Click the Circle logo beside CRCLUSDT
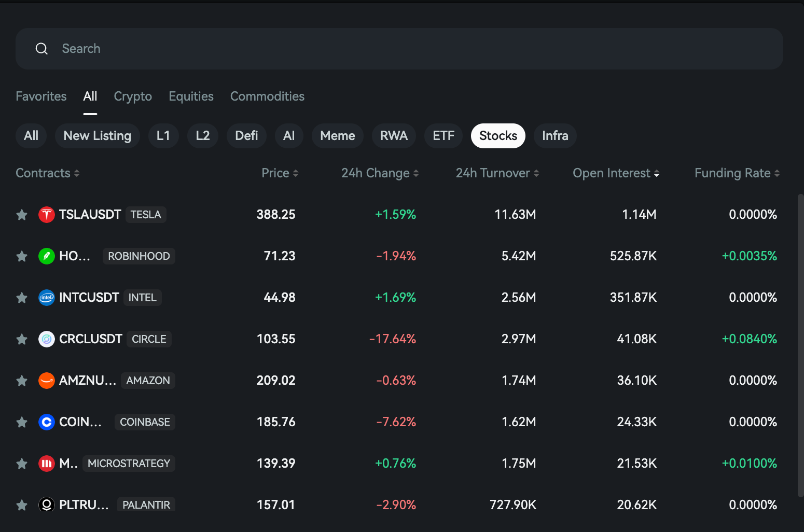The width and height of the screenshot is (804, 532). tap(46, 339)
